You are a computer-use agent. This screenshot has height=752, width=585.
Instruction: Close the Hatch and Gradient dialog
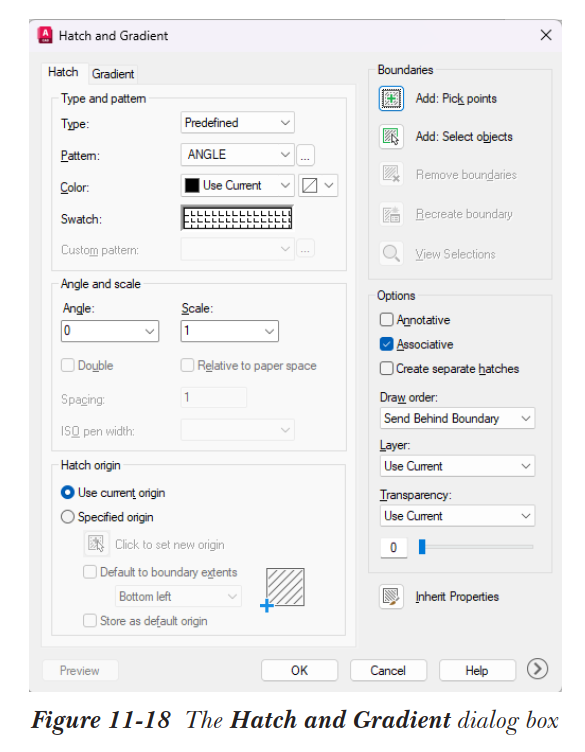coord(546,35)
